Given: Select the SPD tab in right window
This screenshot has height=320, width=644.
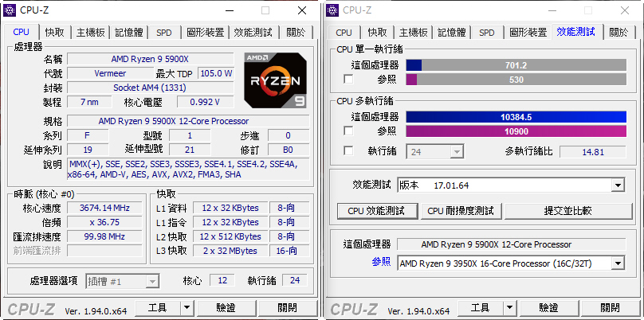Looking at the screenshot, I should [487, 33].
